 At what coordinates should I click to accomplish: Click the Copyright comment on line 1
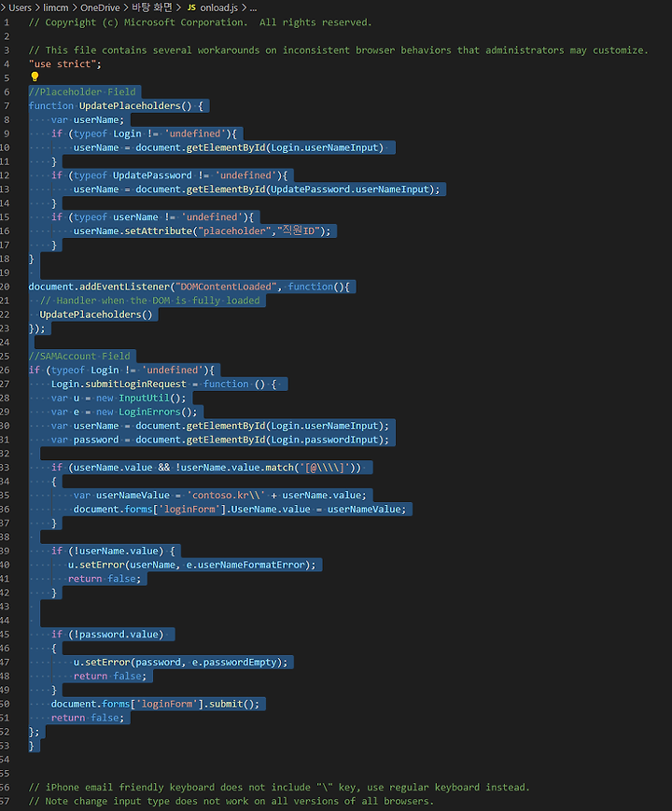click(201, 22)
